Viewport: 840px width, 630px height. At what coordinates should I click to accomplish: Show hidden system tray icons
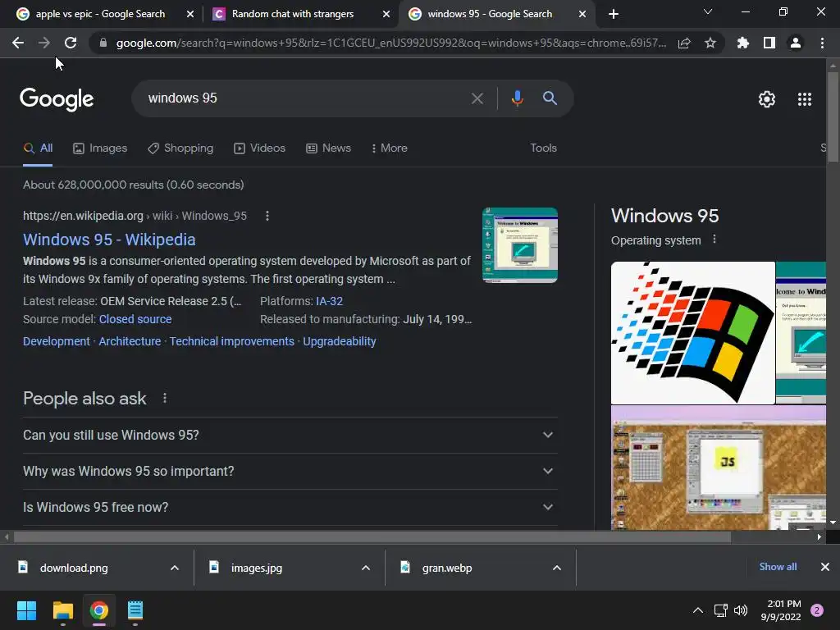coord(697,610)
